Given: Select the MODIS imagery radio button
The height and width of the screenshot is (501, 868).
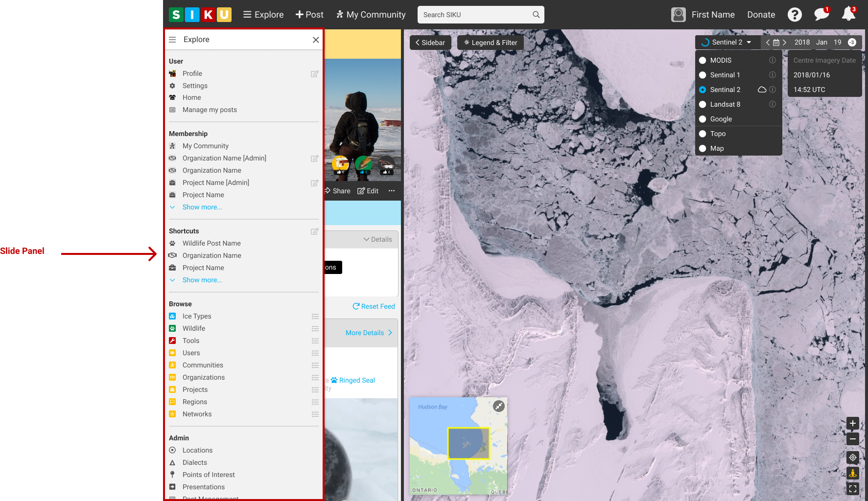Looking at the screenshot, I should [703, 60].
